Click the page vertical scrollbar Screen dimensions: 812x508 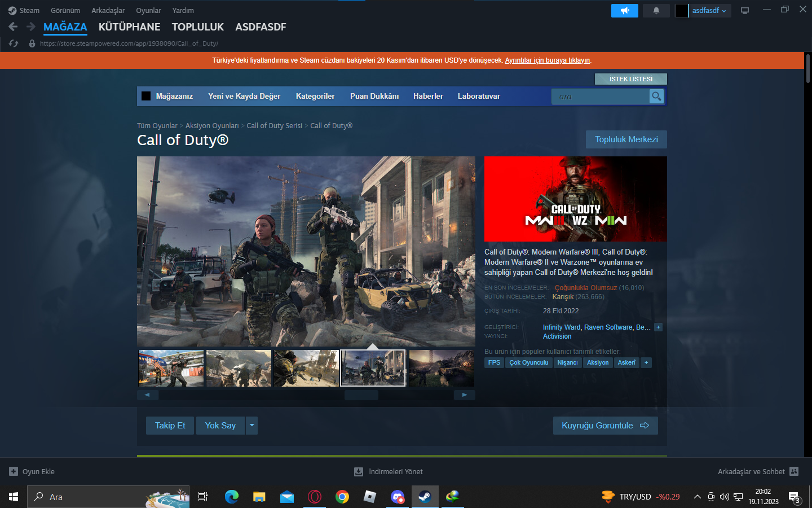[808, 69]
